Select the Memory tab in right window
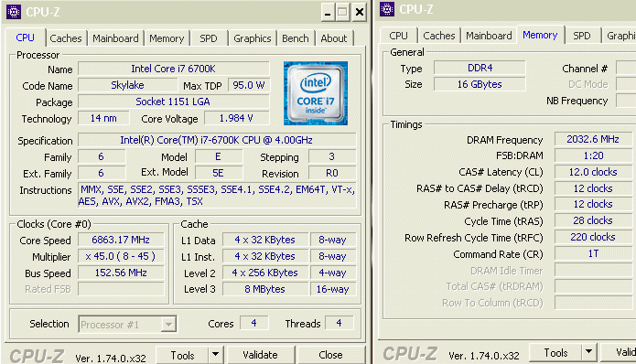 [540, 35]
